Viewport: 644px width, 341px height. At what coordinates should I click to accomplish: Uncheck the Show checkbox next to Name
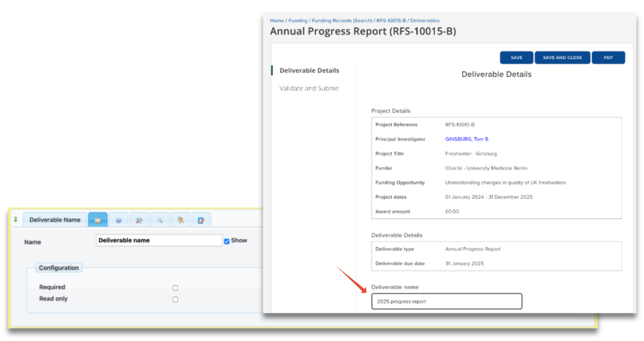click(227, 241)
